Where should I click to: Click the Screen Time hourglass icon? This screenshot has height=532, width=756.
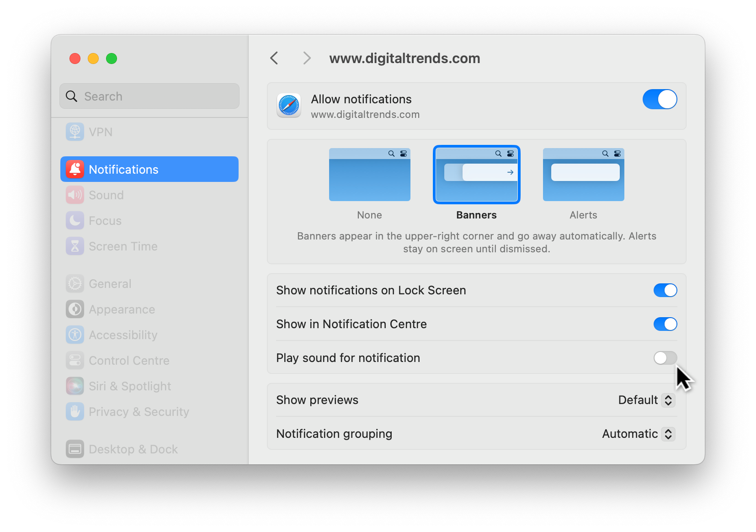click(75, 246)
